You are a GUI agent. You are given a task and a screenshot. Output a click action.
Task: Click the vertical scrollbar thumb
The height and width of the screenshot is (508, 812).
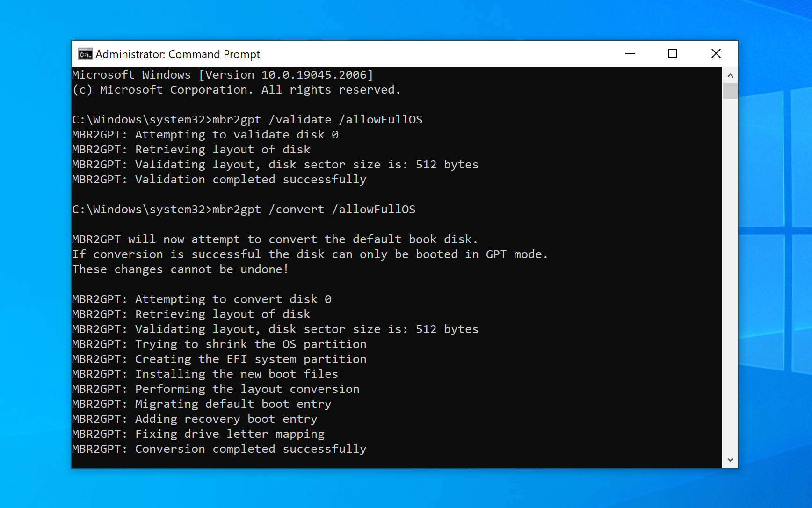pos(730,91)
